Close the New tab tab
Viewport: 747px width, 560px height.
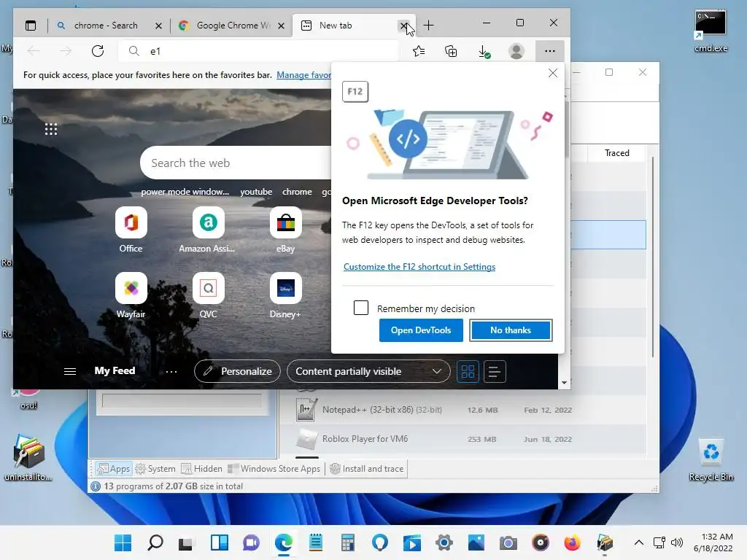403,26
